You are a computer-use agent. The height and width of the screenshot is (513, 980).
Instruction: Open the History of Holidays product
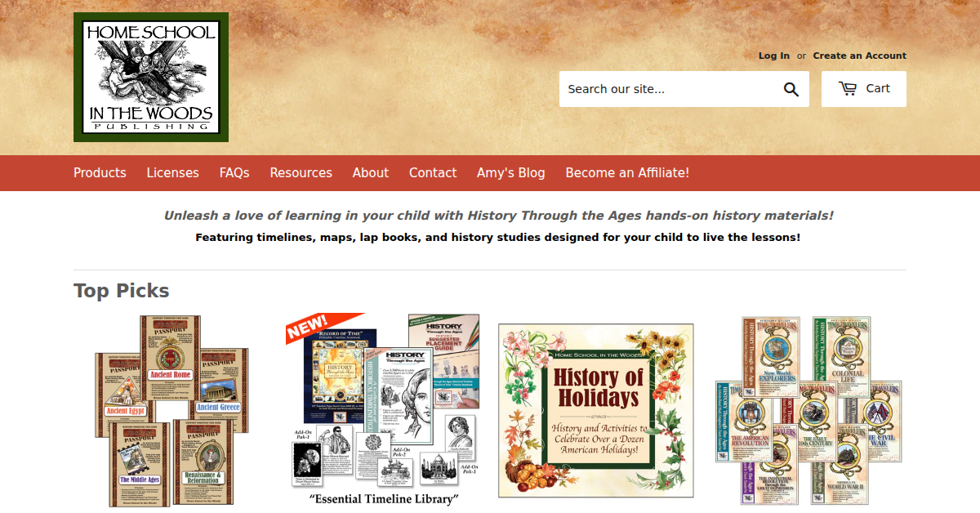tap(596, 411)
